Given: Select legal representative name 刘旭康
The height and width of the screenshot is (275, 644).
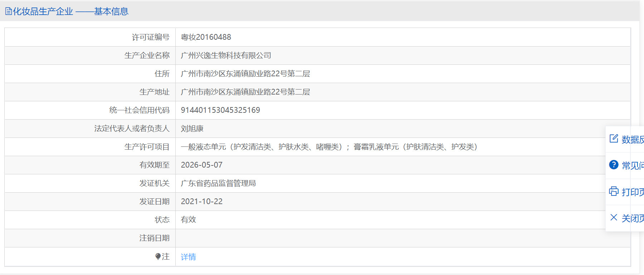Looking at the screenshot, I should coord(192,129).
